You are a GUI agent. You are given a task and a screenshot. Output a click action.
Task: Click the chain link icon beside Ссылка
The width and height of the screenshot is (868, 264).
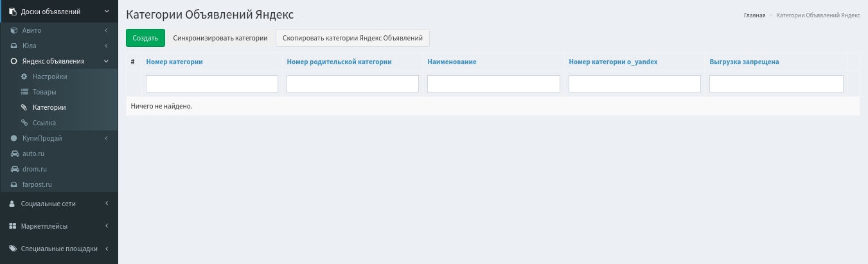pyautogui.click(x=24, y=123)
